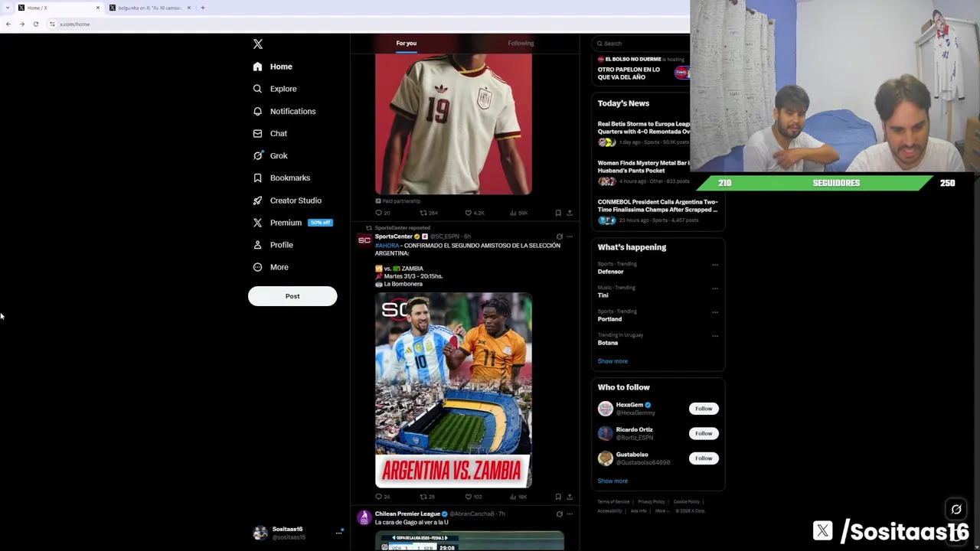Open SportsCenter profile name link

394,236
